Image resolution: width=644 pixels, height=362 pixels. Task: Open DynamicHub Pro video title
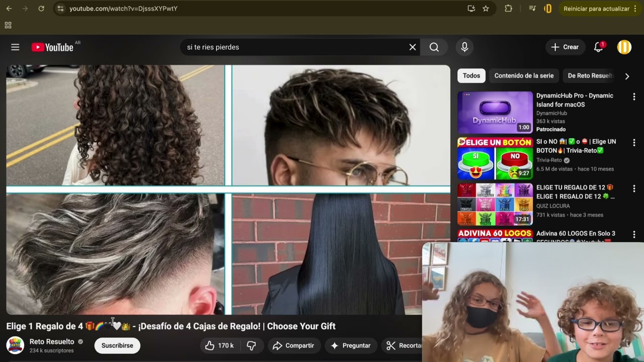pyautogui.click(x=575, y=100)
